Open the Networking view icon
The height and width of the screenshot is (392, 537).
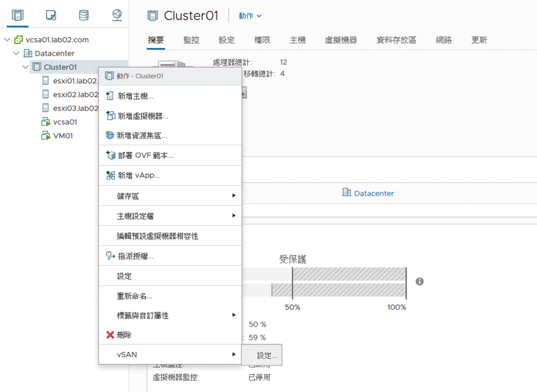117,15
